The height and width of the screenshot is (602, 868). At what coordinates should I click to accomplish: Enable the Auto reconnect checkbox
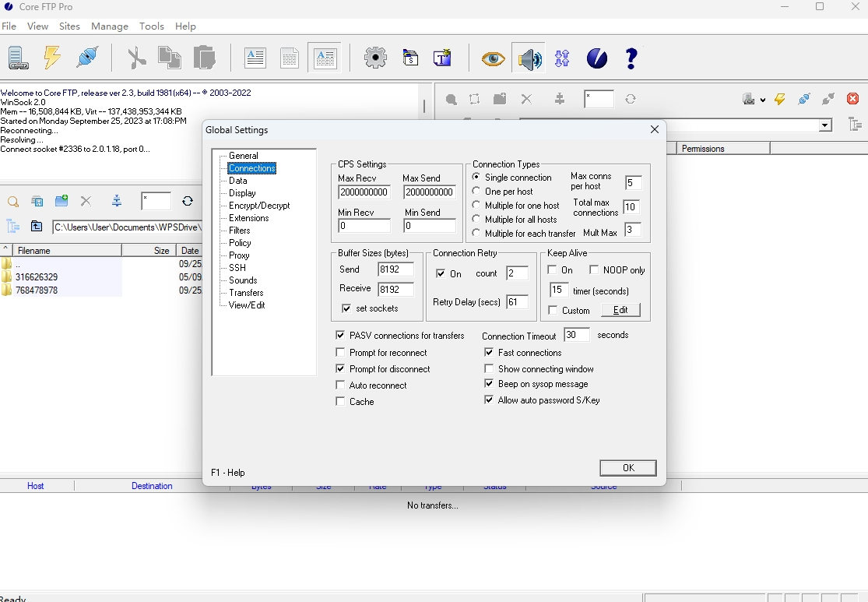[x=340, y=384]
